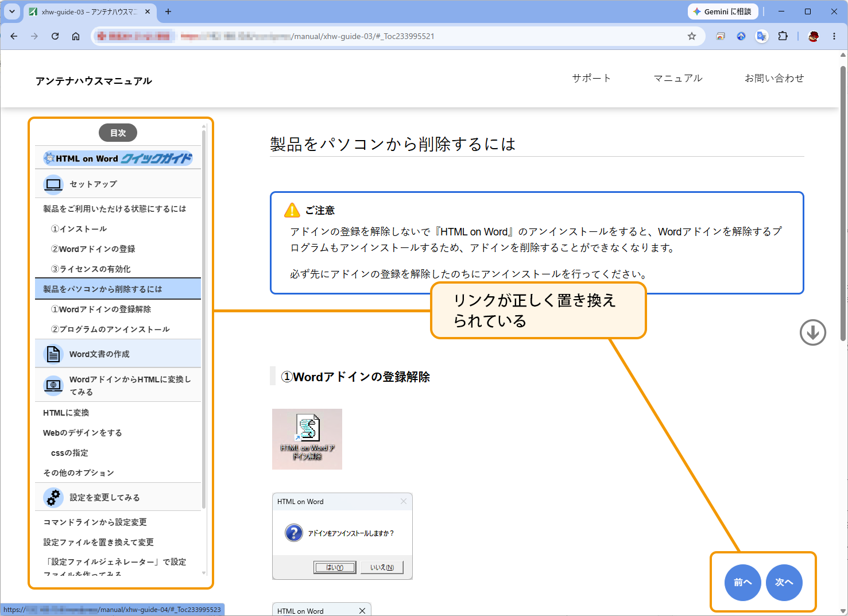Click the 設定を変更してみる gears icon
Viewport: 848px width, 616px height.
click(53, 497)
